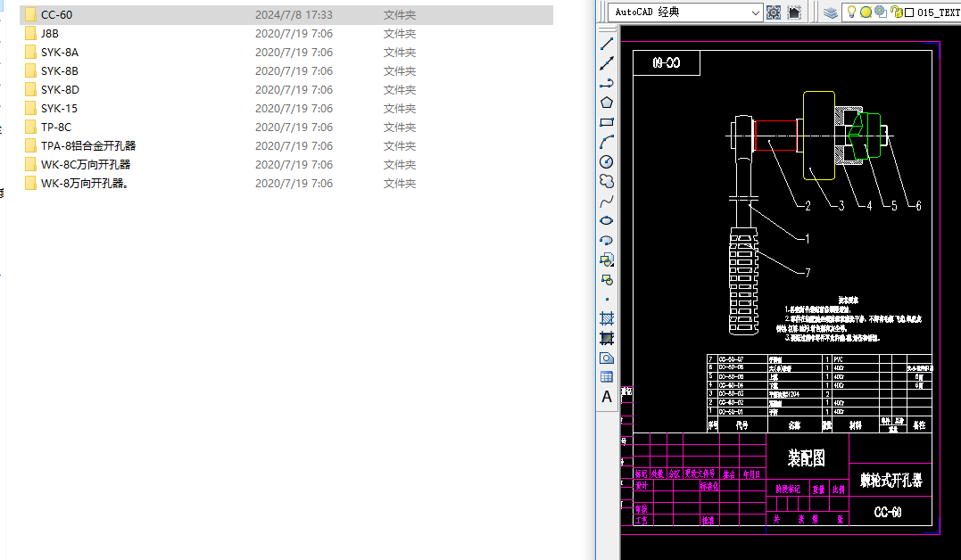Pick the Revision Cloud tool
The image size is (961, 560).
tap(607, 181)
